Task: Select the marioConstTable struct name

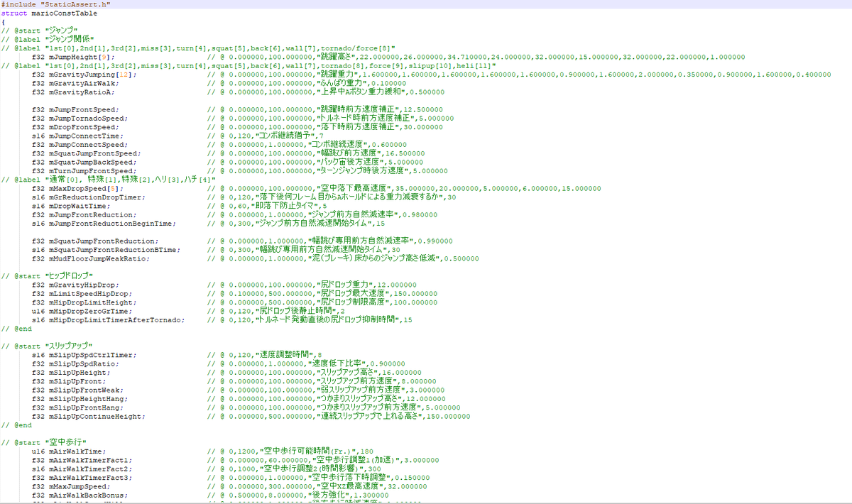Action: click(64, 13)
